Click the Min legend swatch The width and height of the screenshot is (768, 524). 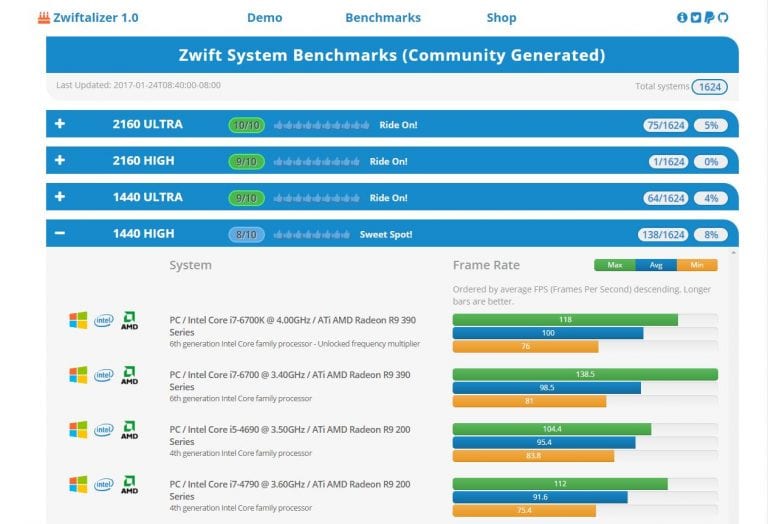click(x=697, y=265)
